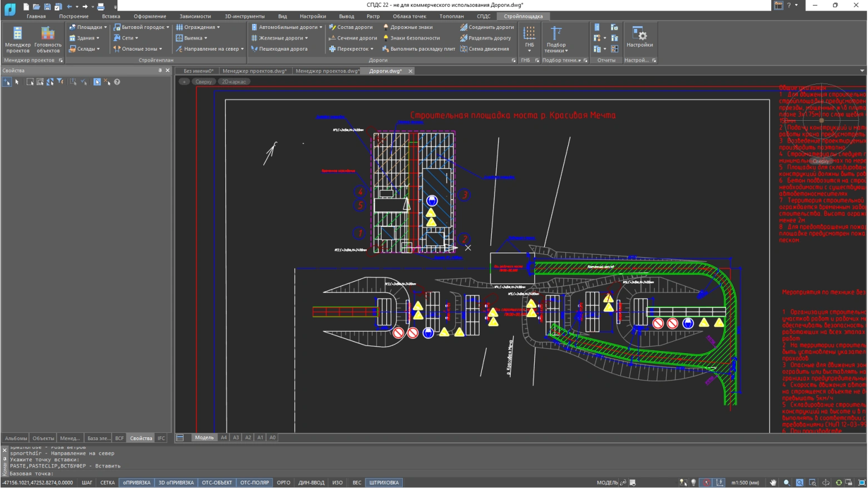Toggle the ОРТО mode in status bar
Viewport: 868px width, 488px height.
(x=283, y=482)
